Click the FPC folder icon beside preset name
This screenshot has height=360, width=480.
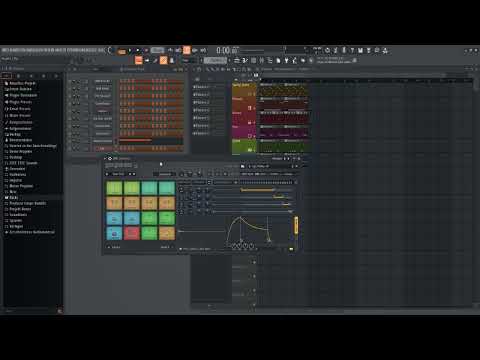[x=243, y=166]
